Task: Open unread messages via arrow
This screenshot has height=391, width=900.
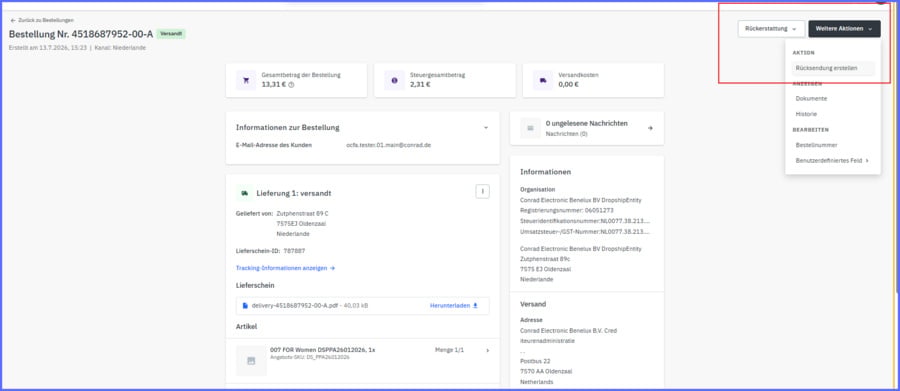Action: [x=650, y=128]
